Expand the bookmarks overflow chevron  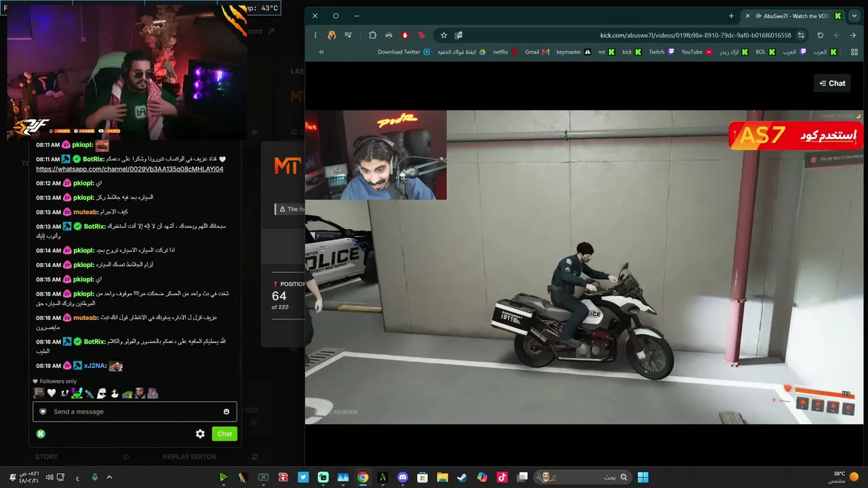321,52
